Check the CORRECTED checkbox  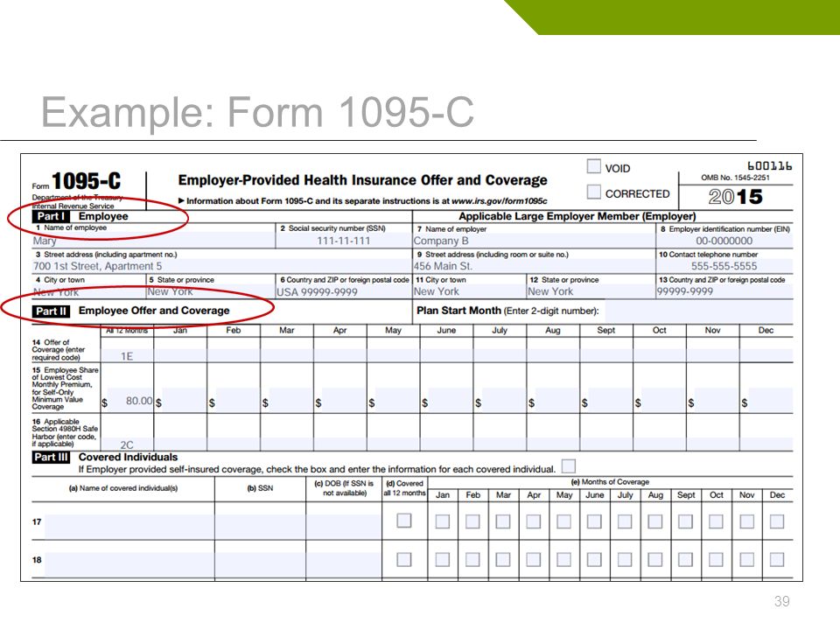pos(593,192)
